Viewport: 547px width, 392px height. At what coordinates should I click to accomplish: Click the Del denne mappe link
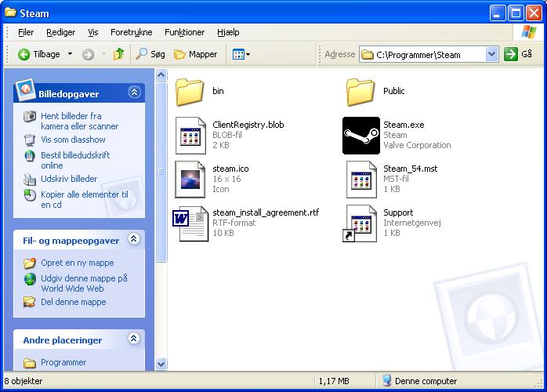point(73,302)
